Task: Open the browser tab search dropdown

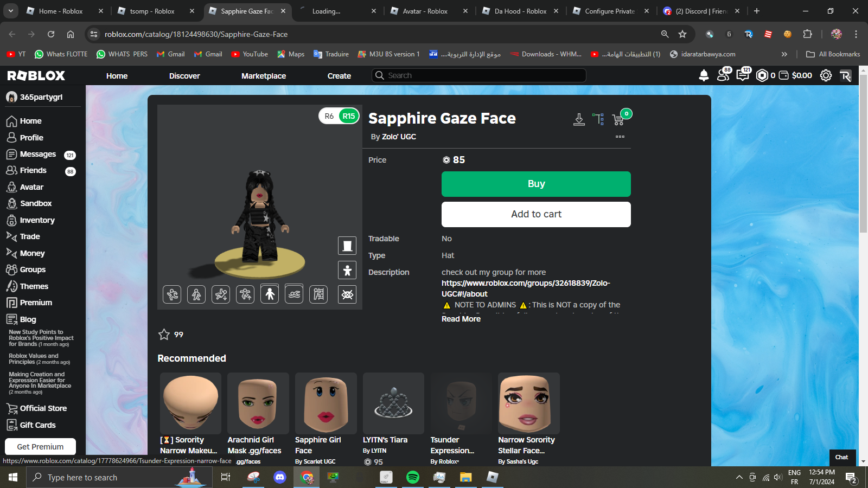Action: (11, 11)
